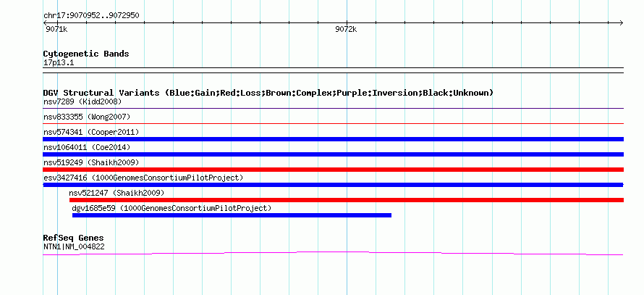Click the nsv833355 (Wong2007) label
The height and width of the screenshot is (295, 644).
tap(87, 117)
